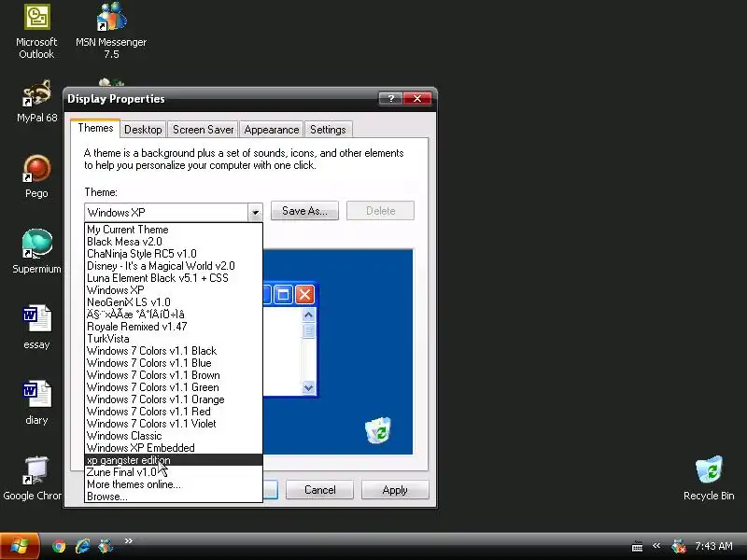Choose Black Mesa v2.0 theme

tap(174, 242)
